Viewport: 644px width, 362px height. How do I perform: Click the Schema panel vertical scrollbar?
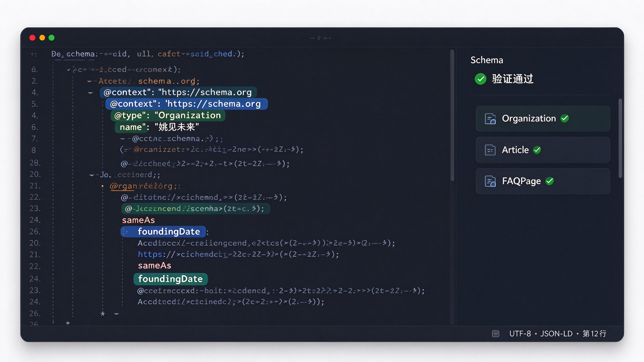tap(620, 138)
